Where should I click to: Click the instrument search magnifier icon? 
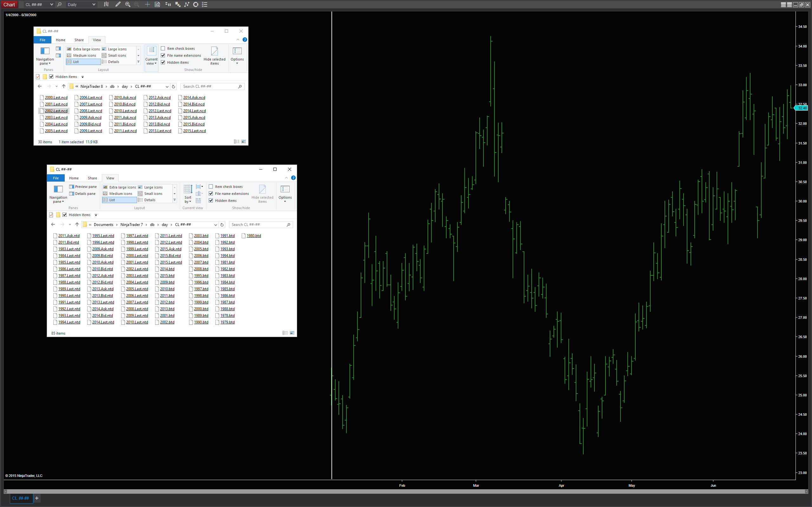(59, 4)
